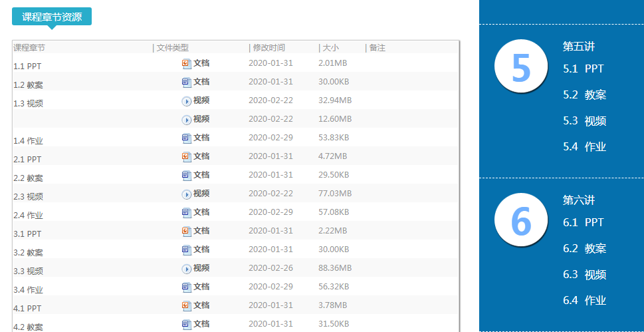Click the PowerPoint icon in row 1.1 PPT

186,63
